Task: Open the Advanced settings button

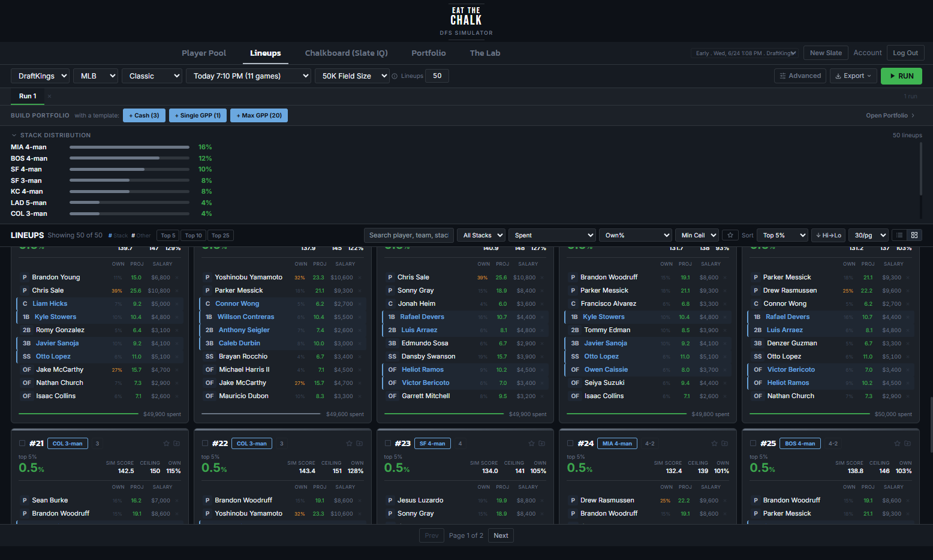Action: [800, 76]
